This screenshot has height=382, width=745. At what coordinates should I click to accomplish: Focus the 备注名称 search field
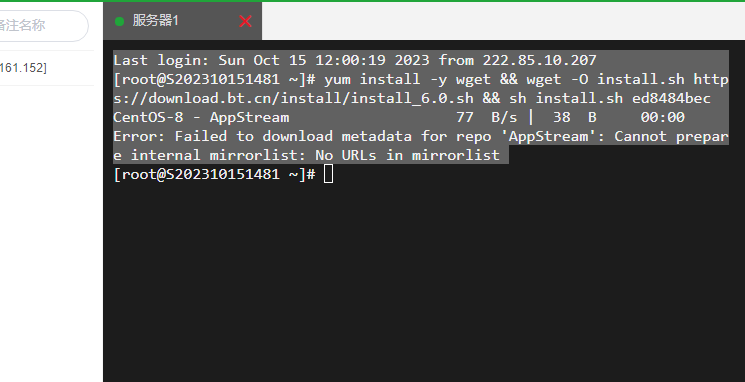click(x=43, y=25)
